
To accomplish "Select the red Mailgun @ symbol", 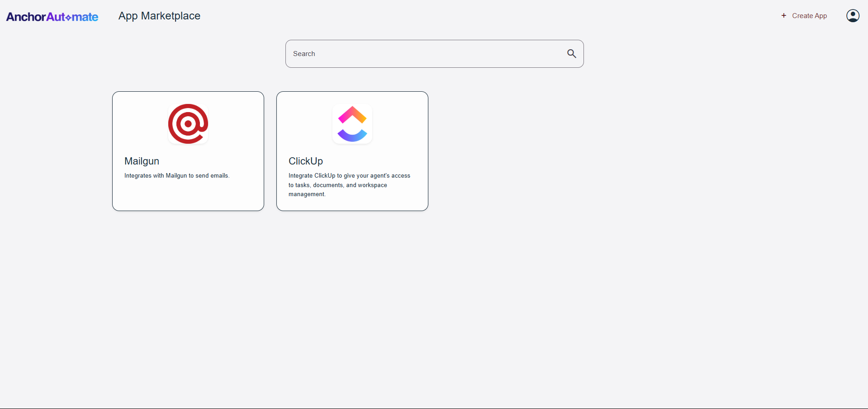I will 188,123.
